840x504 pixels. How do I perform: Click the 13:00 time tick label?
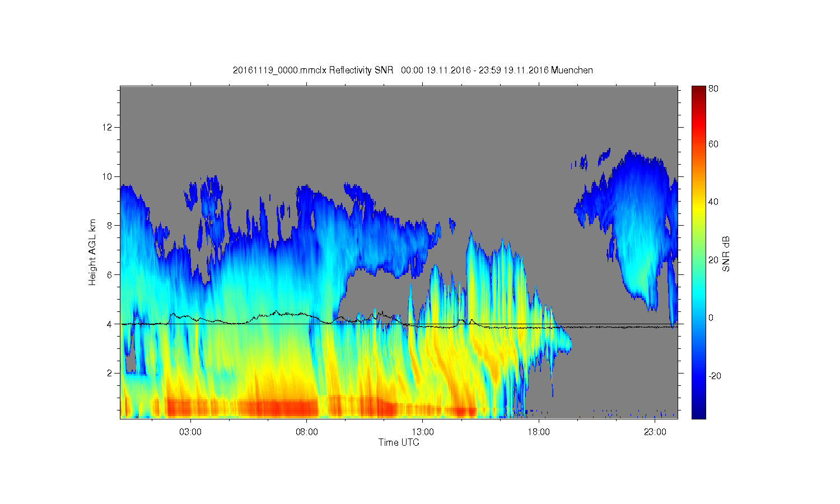click(423, 432)
